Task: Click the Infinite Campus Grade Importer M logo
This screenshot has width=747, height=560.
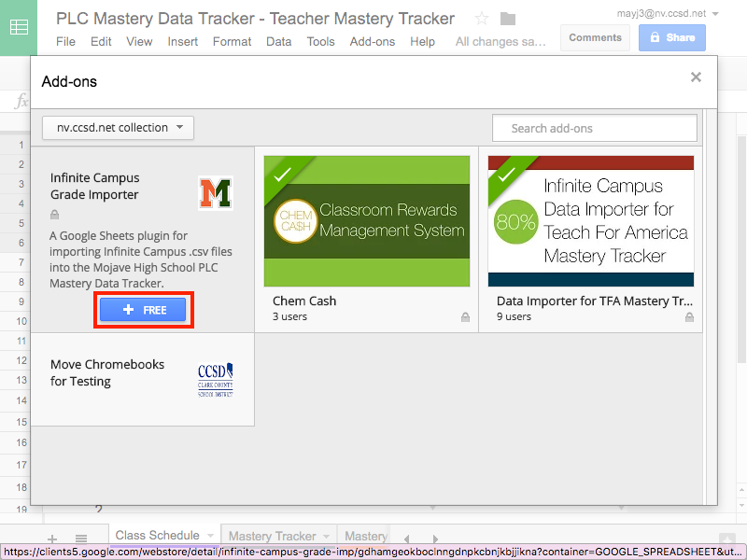Action: click(x=216, y=193)
